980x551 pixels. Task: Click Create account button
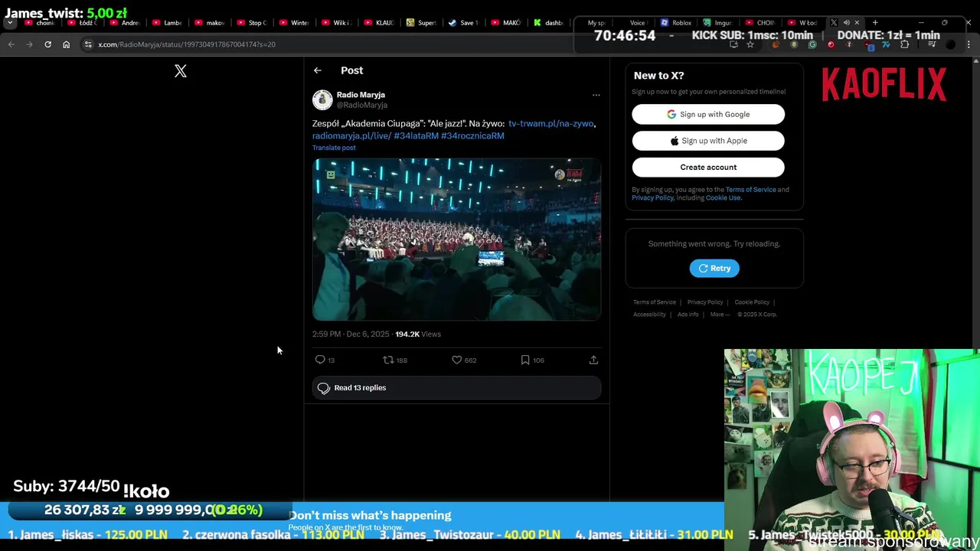click(708, 167)
